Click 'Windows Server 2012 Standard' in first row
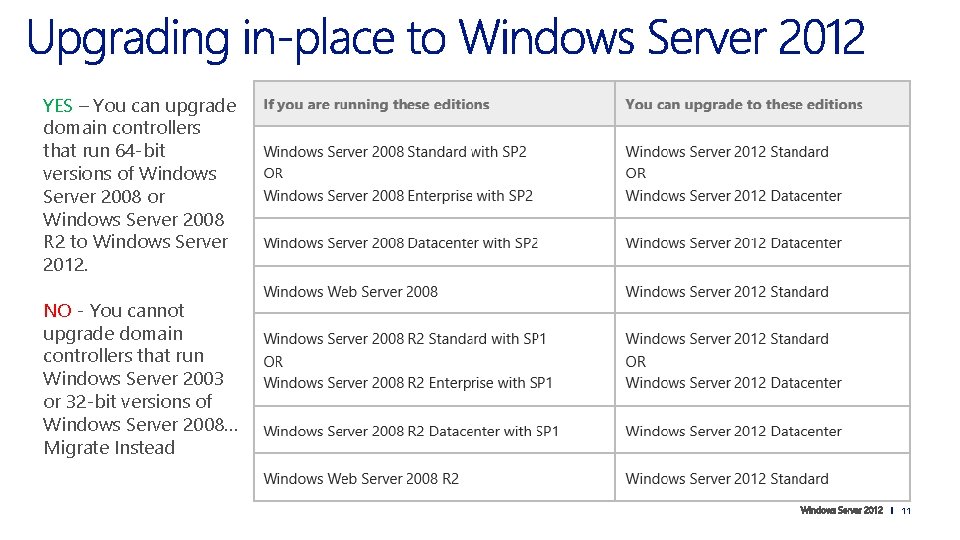The image size is (960, 540). tap(727, 152)
